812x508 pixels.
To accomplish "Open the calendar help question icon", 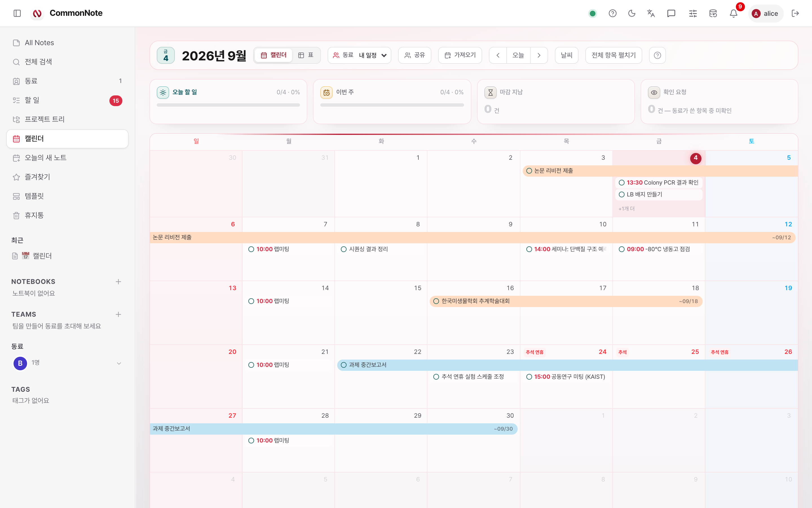I will 657,55.
